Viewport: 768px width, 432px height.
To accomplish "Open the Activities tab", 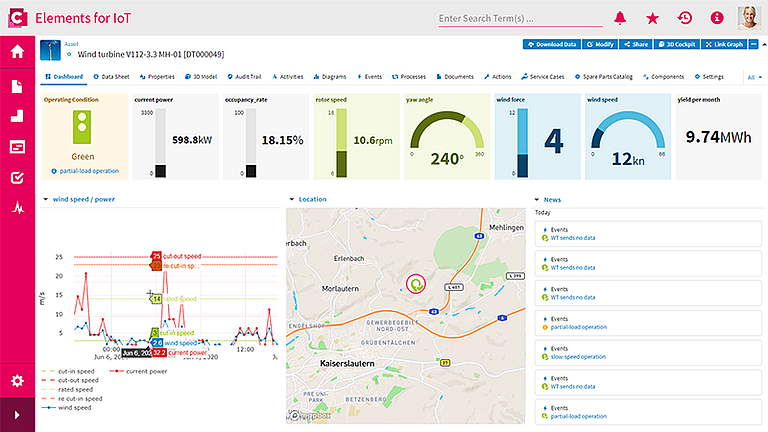I will pyautogui.click(x=288, y=77).
